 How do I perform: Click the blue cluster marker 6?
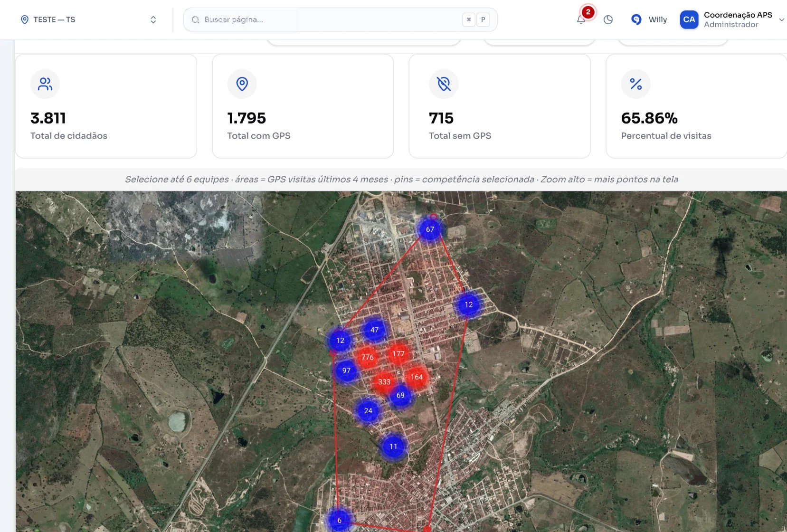click(339, 521)
